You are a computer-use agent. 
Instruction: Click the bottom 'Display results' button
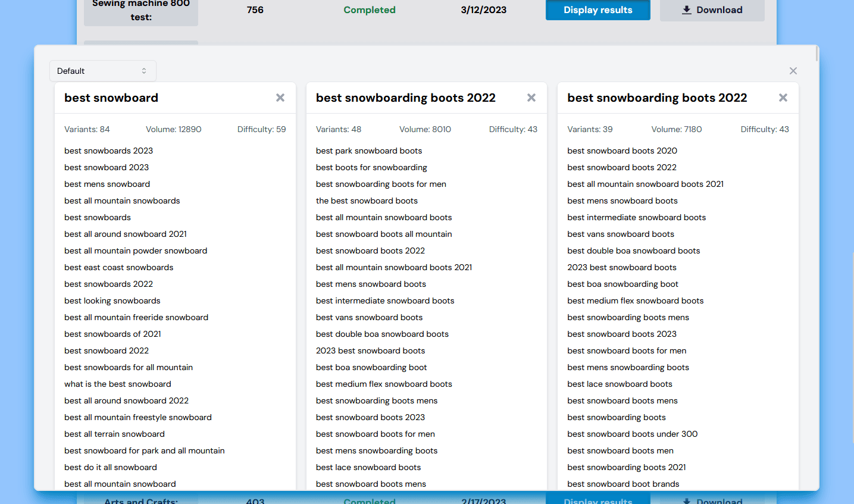[x=598, y=502]
